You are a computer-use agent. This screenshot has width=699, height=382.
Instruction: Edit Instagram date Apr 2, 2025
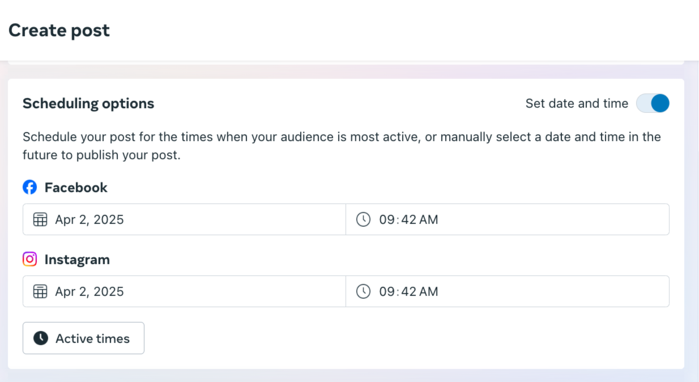[184, 292]
